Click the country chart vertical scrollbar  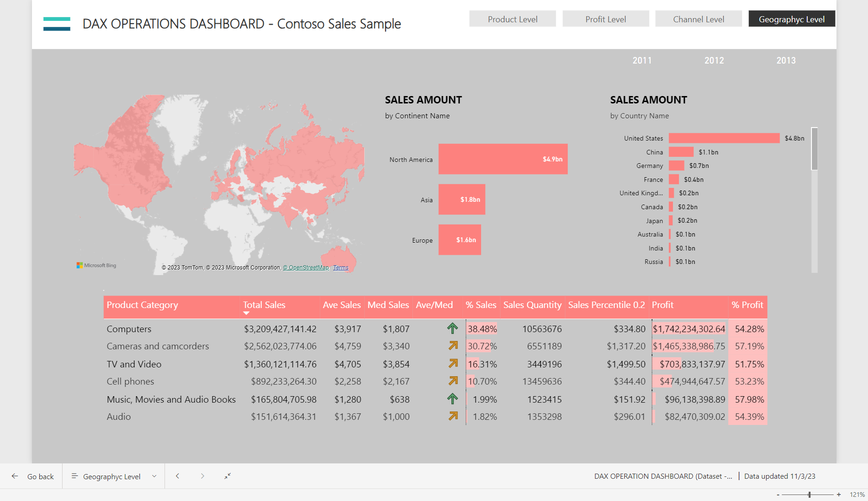814,149
